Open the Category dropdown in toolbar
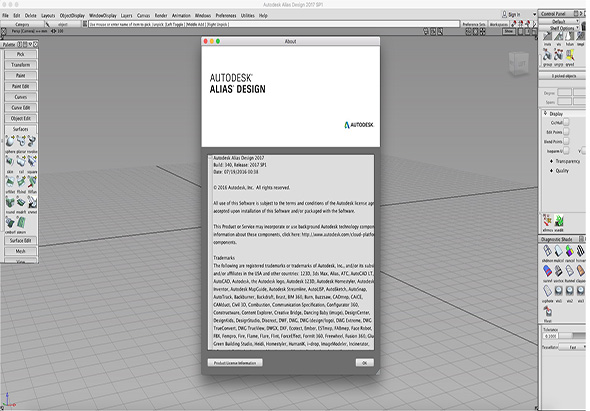 [x=22, y=24]
